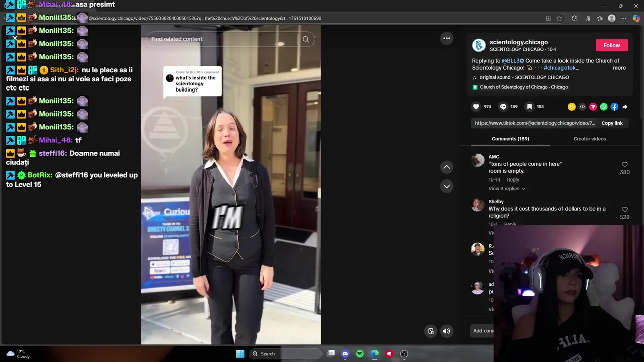Send to friends via red paper-plane icon
644x362 pixels.
[593, 107]
